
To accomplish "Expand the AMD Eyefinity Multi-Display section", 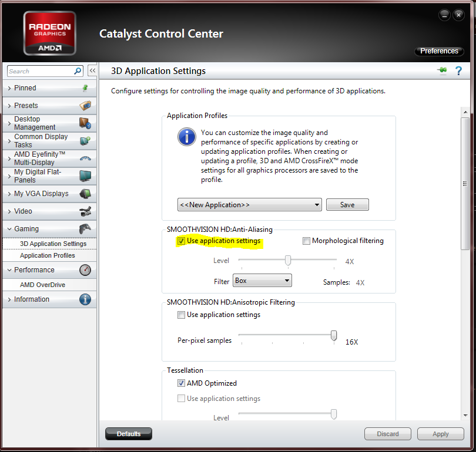I will point(49,158).
